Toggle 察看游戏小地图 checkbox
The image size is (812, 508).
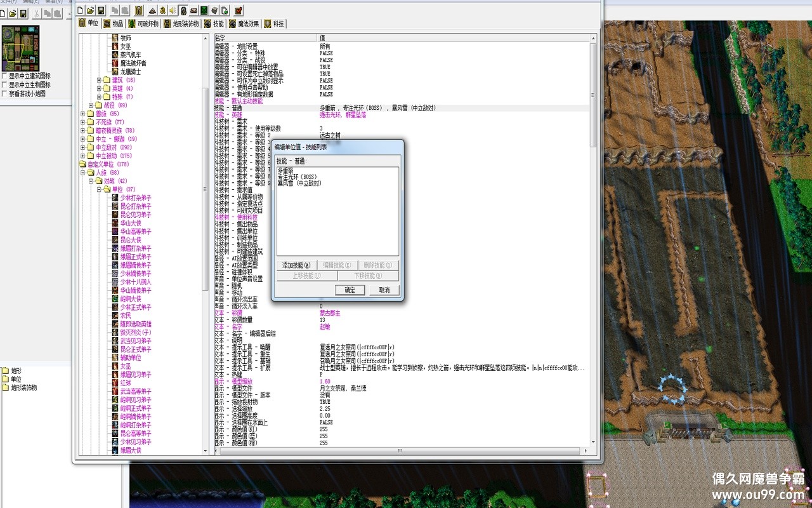[x=5, y=93]
